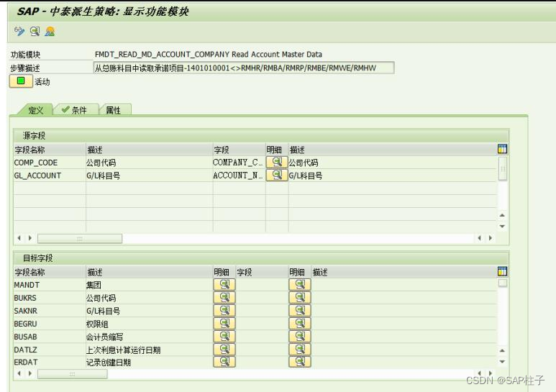Select the BEGRU target field cell
Screen dimensions: 556x392
[x=50, y=324]
